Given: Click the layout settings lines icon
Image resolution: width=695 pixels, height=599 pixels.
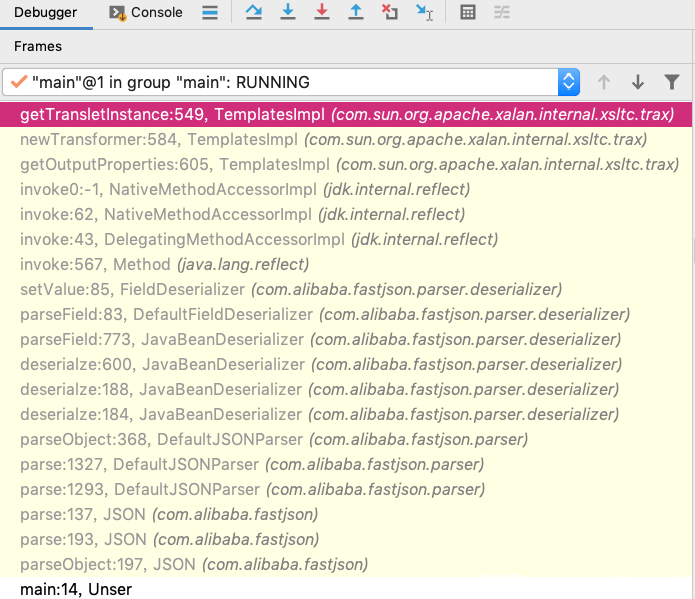Looking at the screenshot, I should 209,13.
